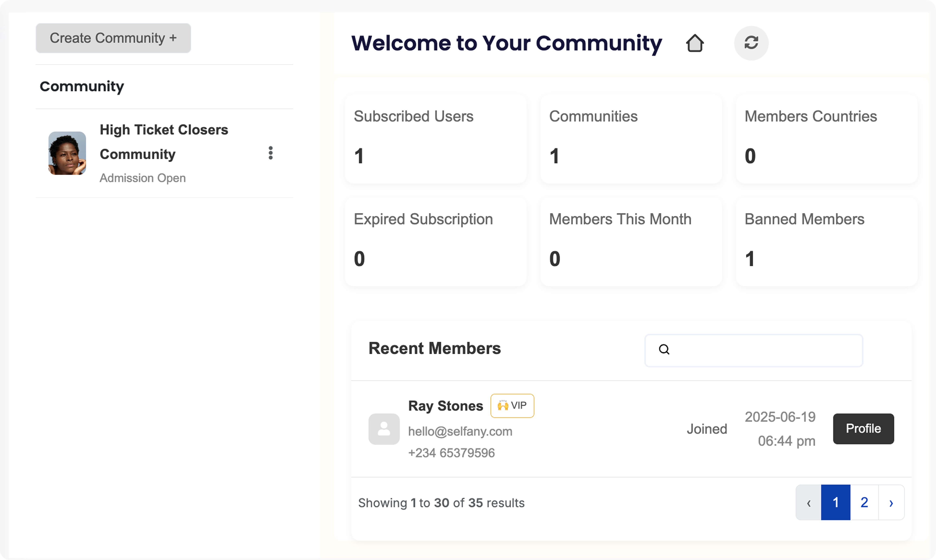
Task: Click the Create Community + button
Action: [x=113, y=38]
